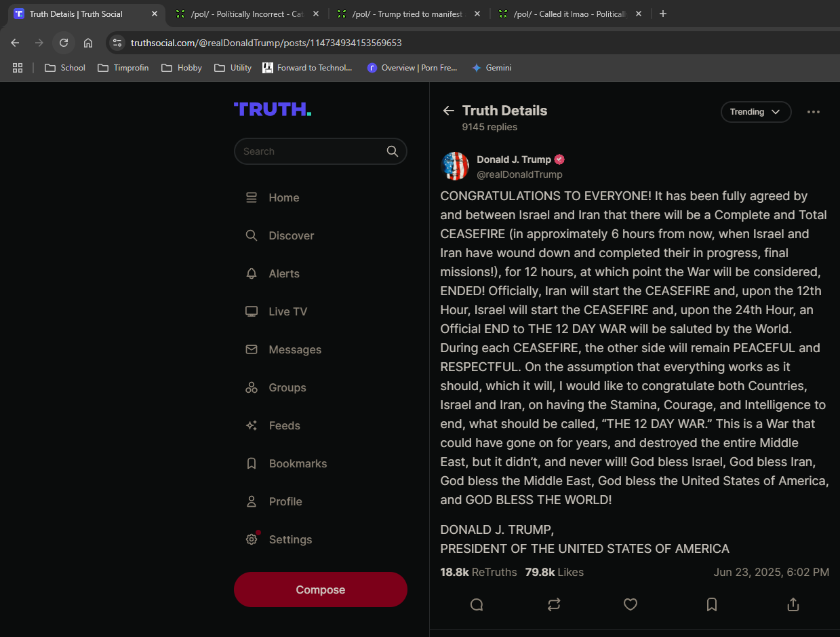Click the Live TV monitor icon
Viewport: 840px width, 637px height.
tap(252, 311)
